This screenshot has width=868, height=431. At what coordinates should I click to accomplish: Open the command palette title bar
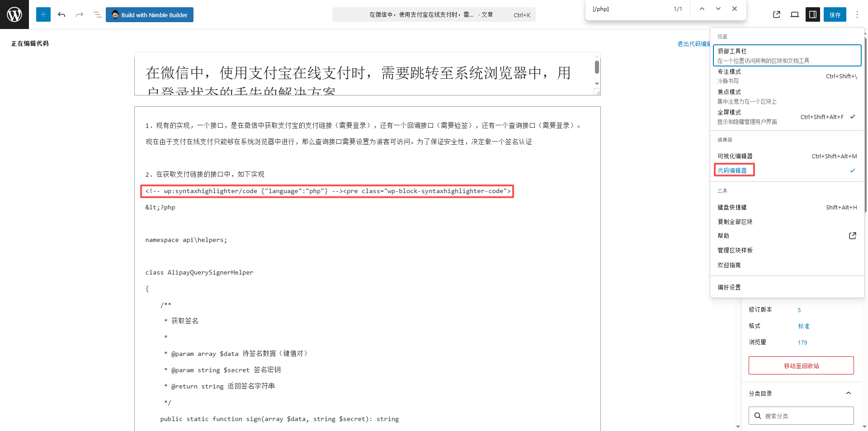point(434,14)
